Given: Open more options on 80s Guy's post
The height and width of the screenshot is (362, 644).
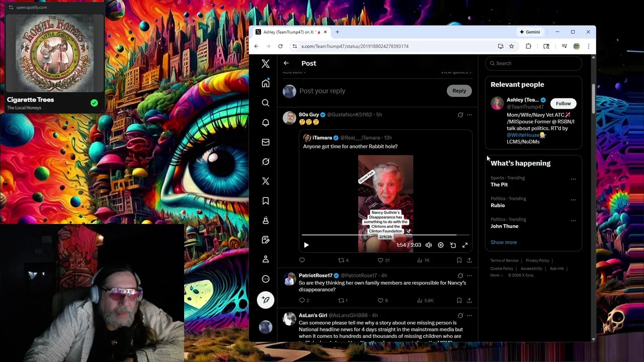Looking at the screenshot, I should pos(469,115).
